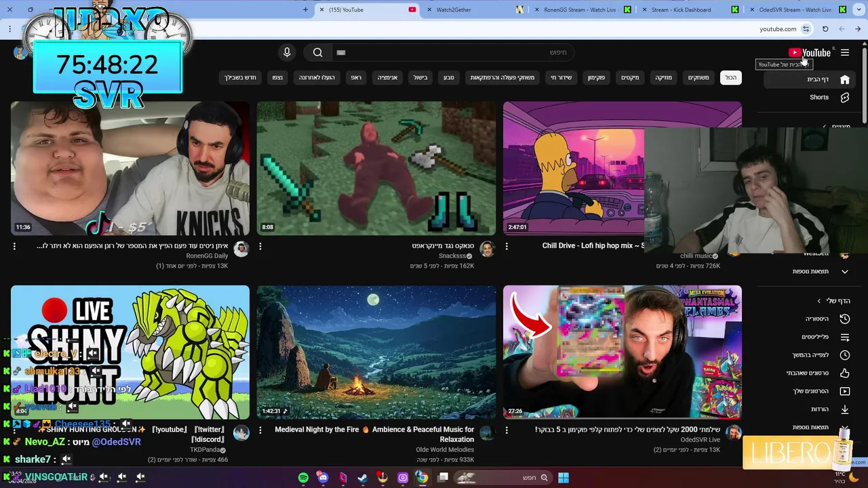Click the search magnifier button
Image resolution: width=868 pixels, height=488 pixels.
click(317, 52)
